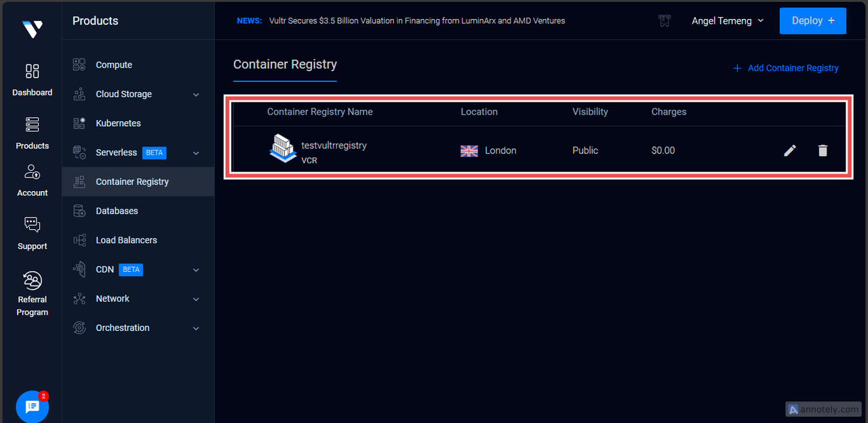Click the Load Balancers icon
This screenshot has width=868, height=423.
(x=79, y=240)
